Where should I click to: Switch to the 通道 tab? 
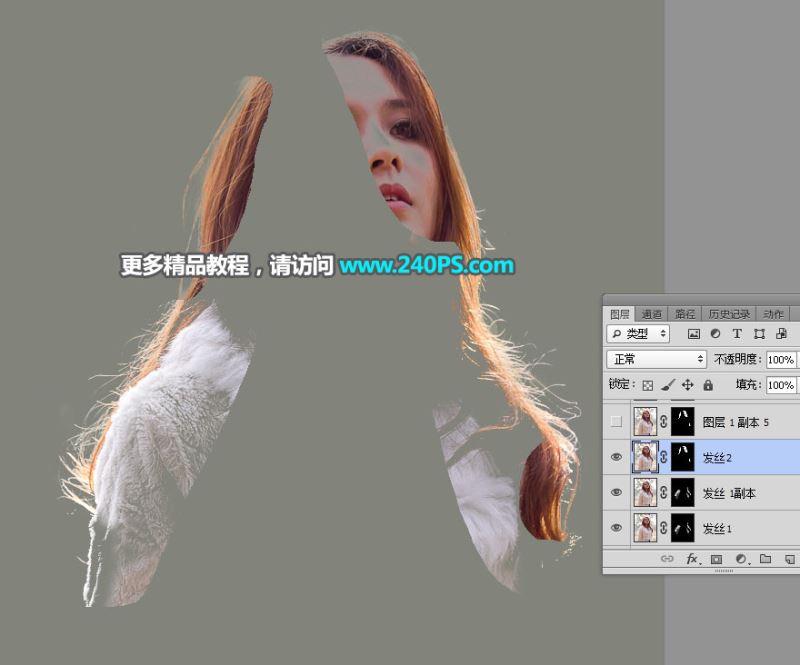(x=652, y=314)
